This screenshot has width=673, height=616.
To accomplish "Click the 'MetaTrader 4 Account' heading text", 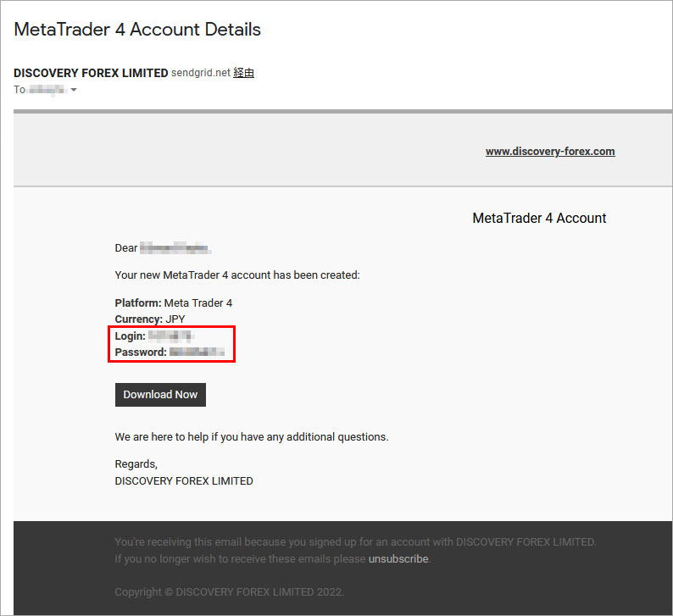I will 539,218.
